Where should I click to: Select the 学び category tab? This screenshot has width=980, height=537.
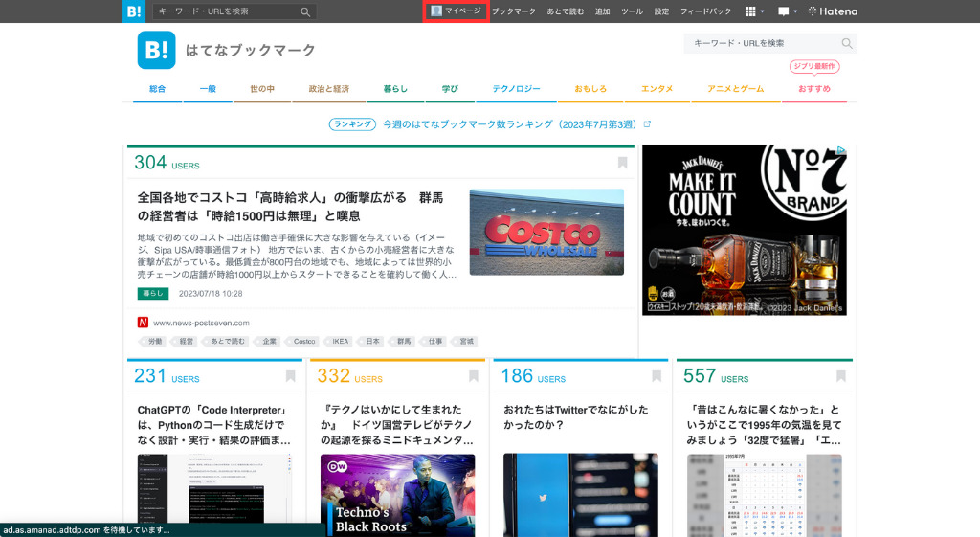(x=450, y=89)
